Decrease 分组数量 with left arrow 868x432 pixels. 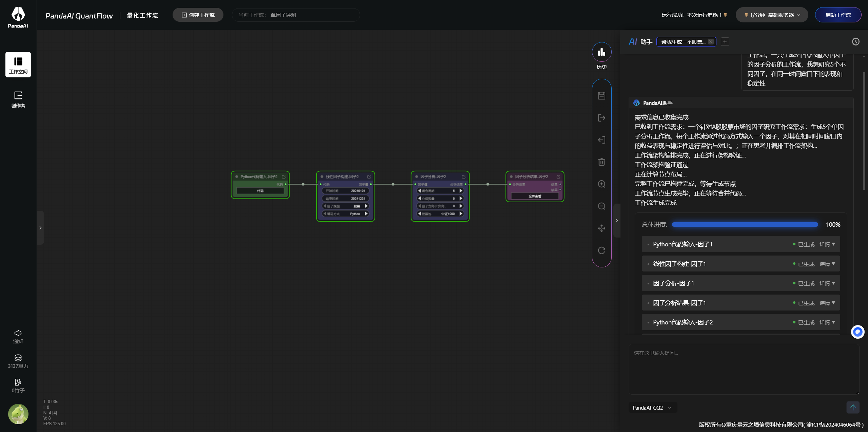(419, 199)
